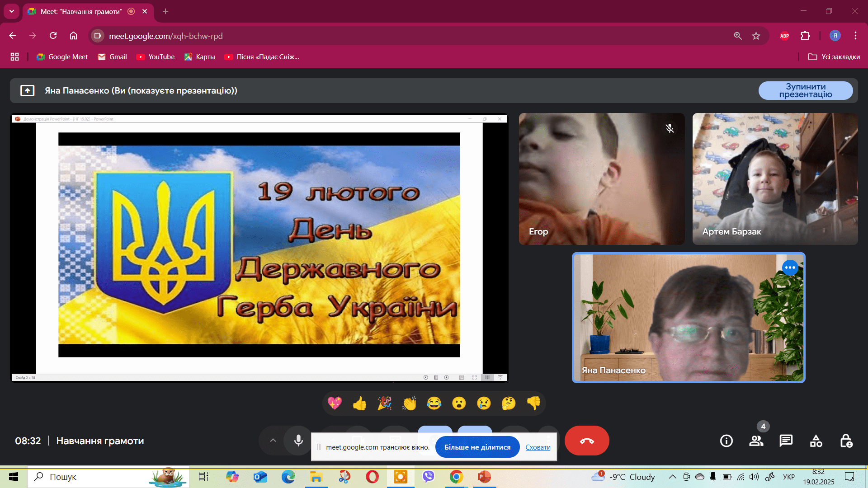Open the clock showing 19.02.2025
This screenshot has width=868, height=488.
click(x=818, y=477)
